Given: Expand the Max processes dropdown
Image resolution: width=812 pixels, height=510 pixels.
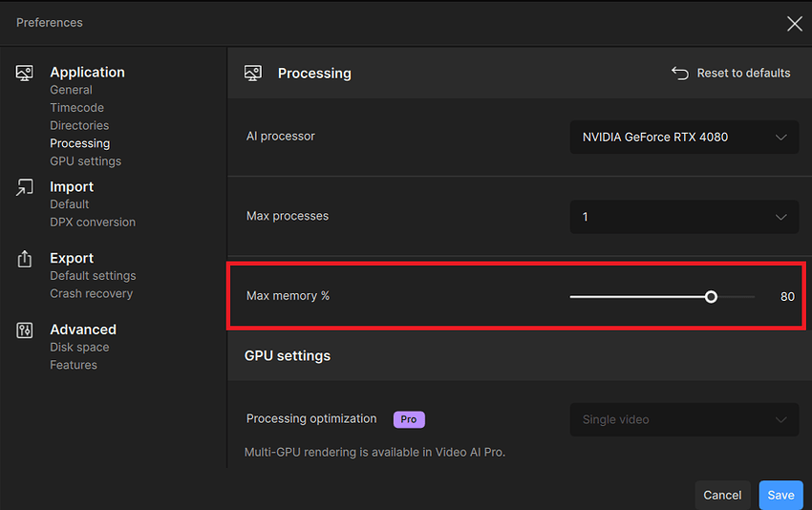Looking at the screenshot, I should click(x=684, y=217).
